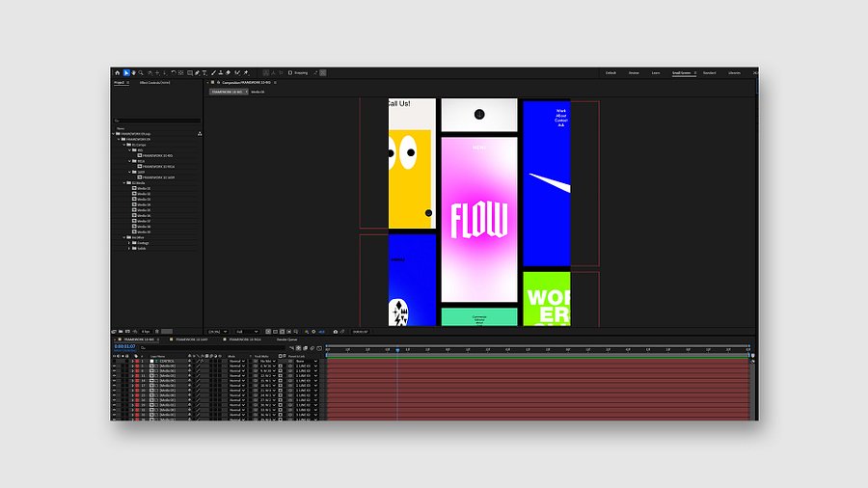This screenshot has height=488, width=868.
Task: Open the composition mini-flowchart in timeline
Action: pyautogui.click(x=291, y=348)
